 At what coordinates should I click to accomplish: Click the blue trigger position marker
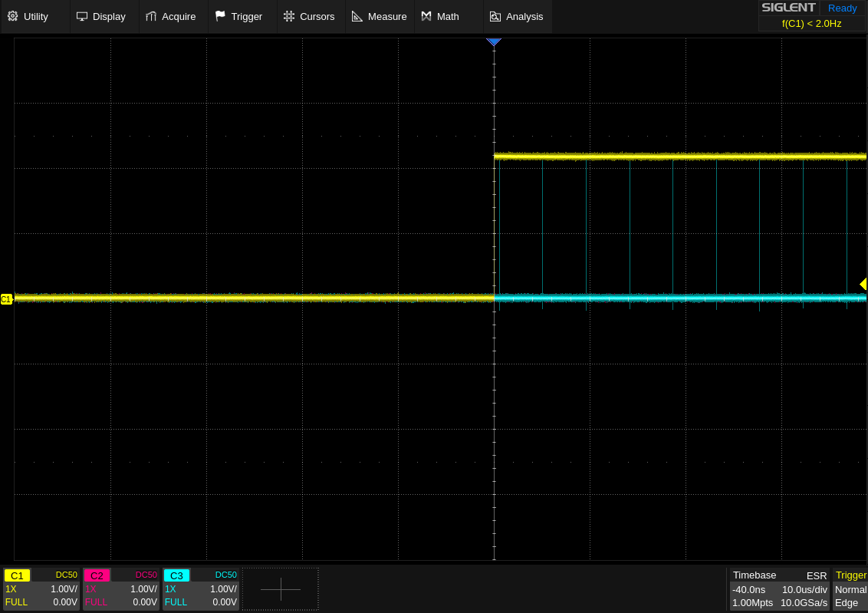pos(494,42)
